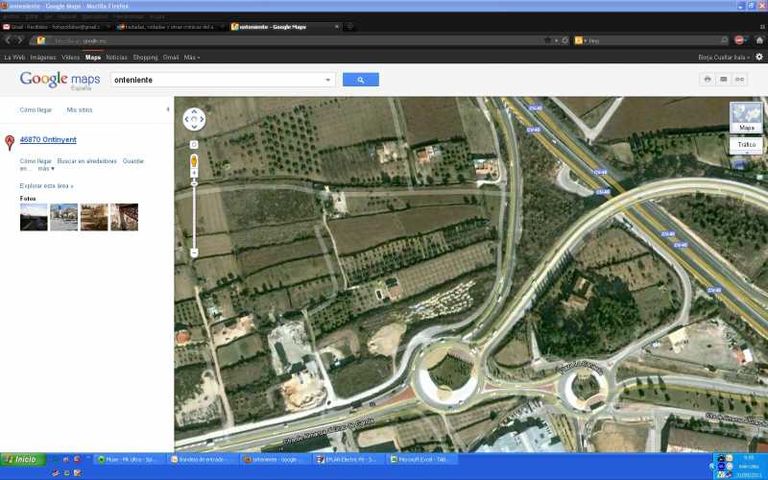The height and width of the screenshot is (480, 768).
Task: Click the Mis sitios link
Action: pyautogui.click(x=79, y=110)
